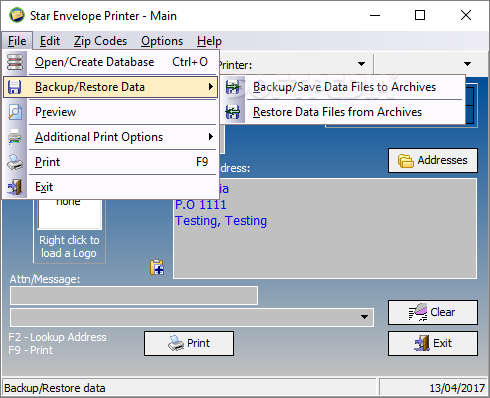This screenshot has width=490, height=398.
Task: Click the 'F9 - Print' hint text
Action: 31,350
